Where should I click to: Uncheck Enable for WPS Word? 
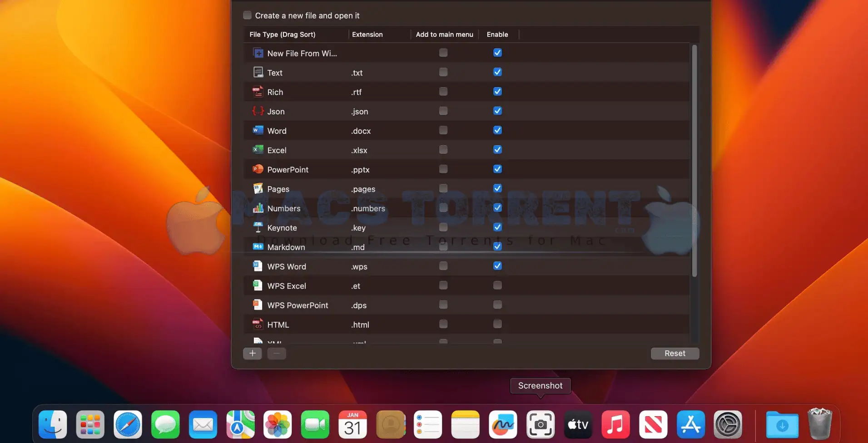pos(497,266)
